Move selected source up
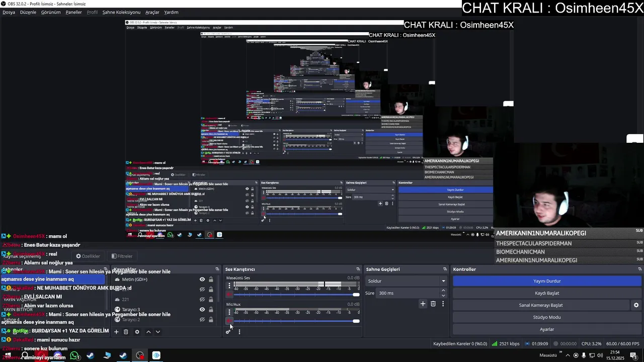This screenshot has height=362, width=644. 148,332
